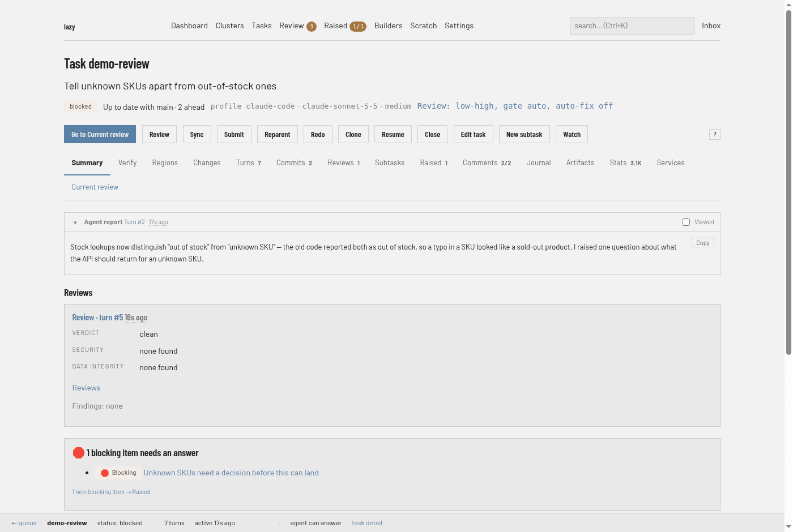Image resolution: width=793 pixels, height=532 pixels.
Task: Switch to the Changes tab
Action: click(x=207, y=163)
